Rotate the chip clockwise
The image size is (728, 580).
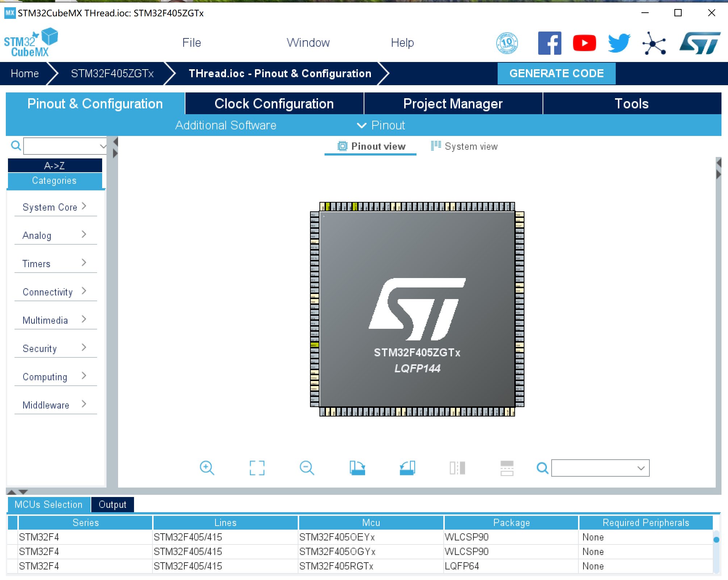[357, 468]
